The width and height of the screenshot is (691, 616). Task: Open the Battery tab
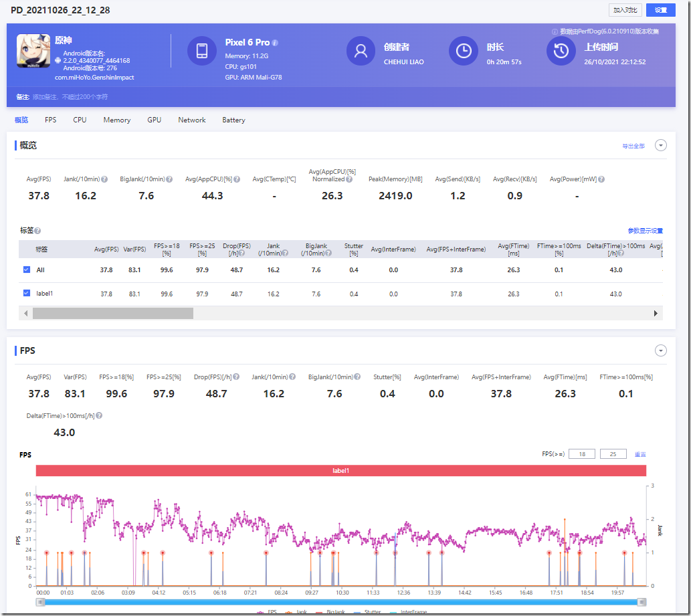[233, 120]
